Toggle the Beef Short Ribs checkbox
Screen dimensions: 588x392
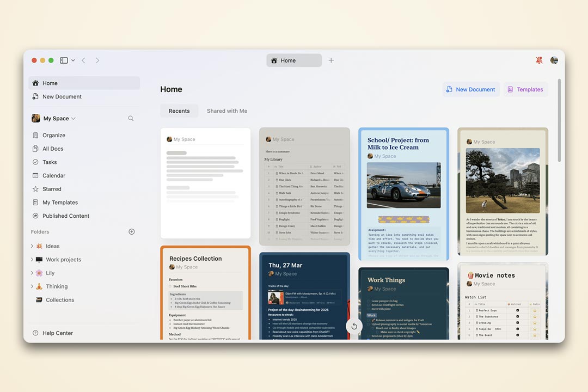tap(170, 286)
